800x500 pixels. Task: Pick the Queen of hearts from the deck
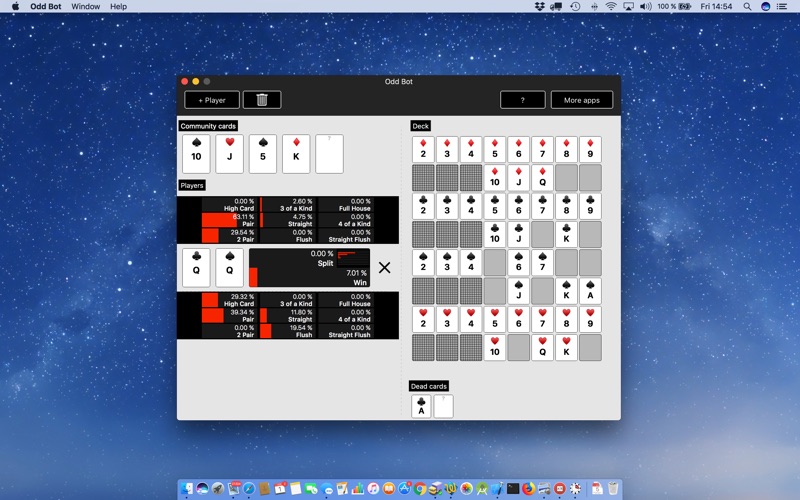pos(542,347)
